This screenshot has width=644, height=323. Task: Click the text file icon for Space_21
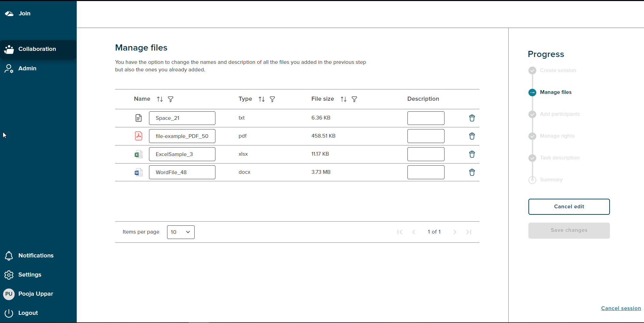coord(138,118)
